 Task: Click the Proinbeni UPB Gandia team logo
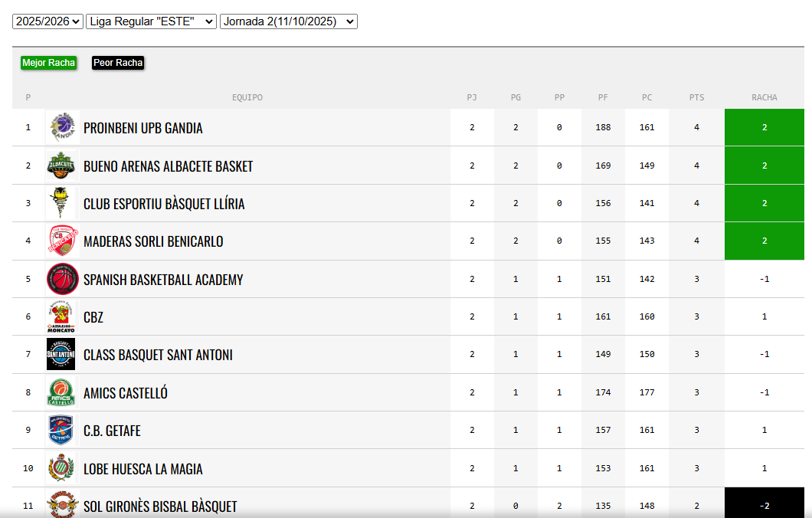(62, 127)
